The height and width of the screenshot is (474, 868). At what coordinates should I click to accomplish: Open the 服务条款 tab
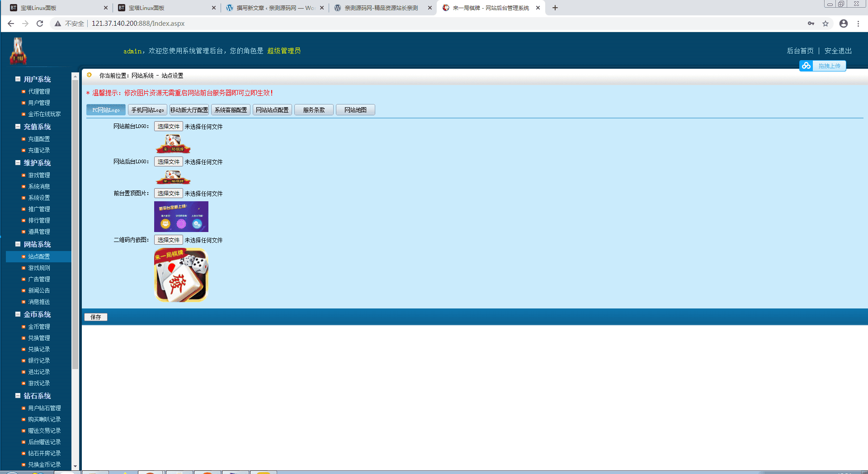314,110
